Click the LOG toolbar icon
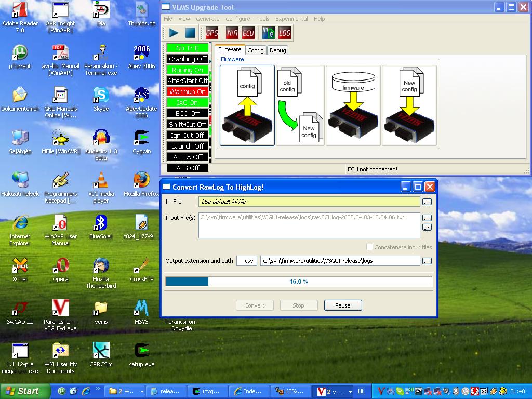Image resolution: width=532 pixels, height=399 pixels. pos(284,33)
